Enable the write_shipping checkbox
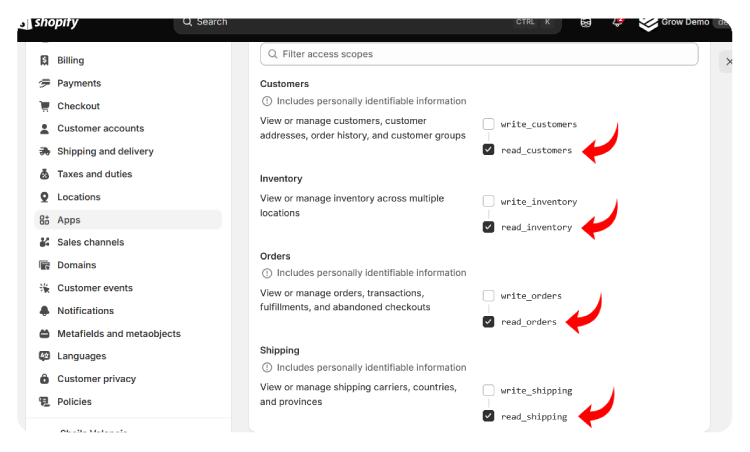The image size is (750, 452). pos(488,391)
